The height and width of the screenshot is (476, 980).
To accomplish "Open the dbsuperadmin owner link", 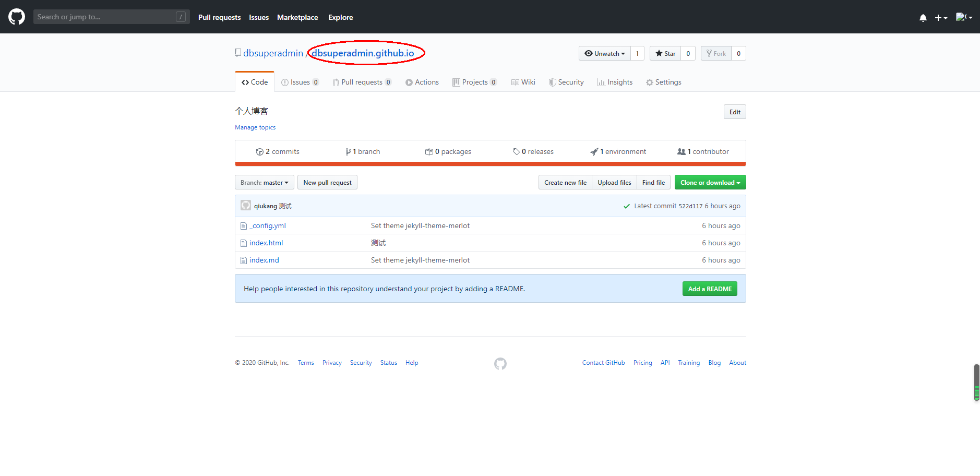I will (273, 53).
